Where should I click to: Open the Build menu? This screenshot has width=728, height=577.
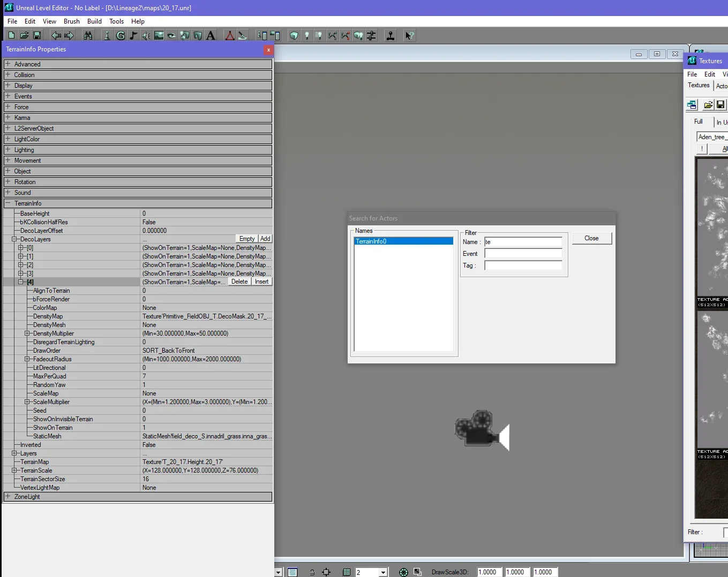[x=94, y=21]
